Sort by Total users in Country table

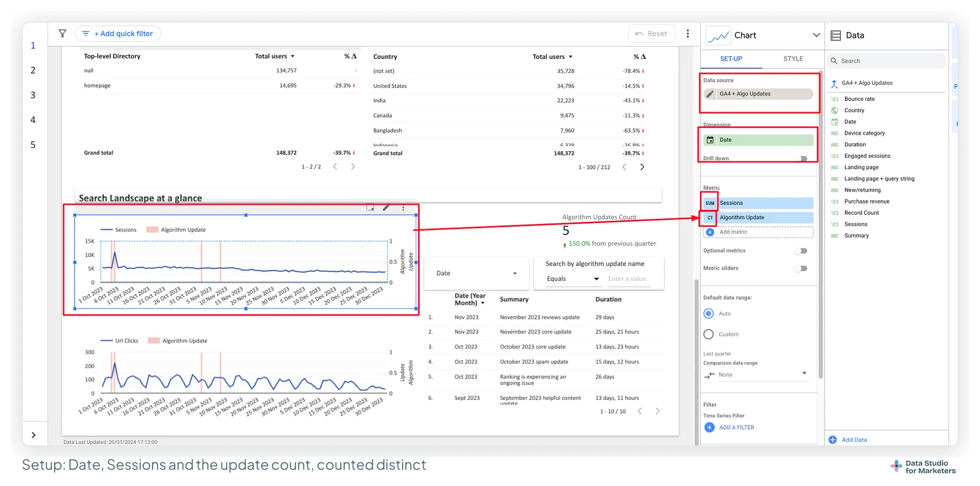pyautogui.click(x=553, y=57)
